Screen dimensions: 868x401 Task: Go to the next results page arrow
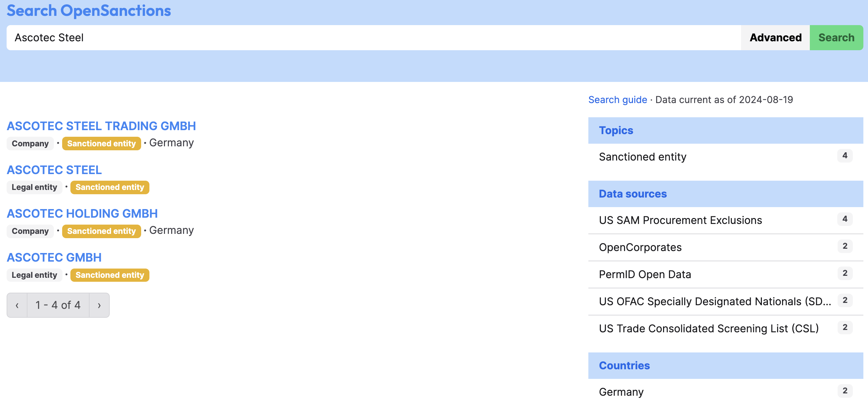click(x=99, y=305)
